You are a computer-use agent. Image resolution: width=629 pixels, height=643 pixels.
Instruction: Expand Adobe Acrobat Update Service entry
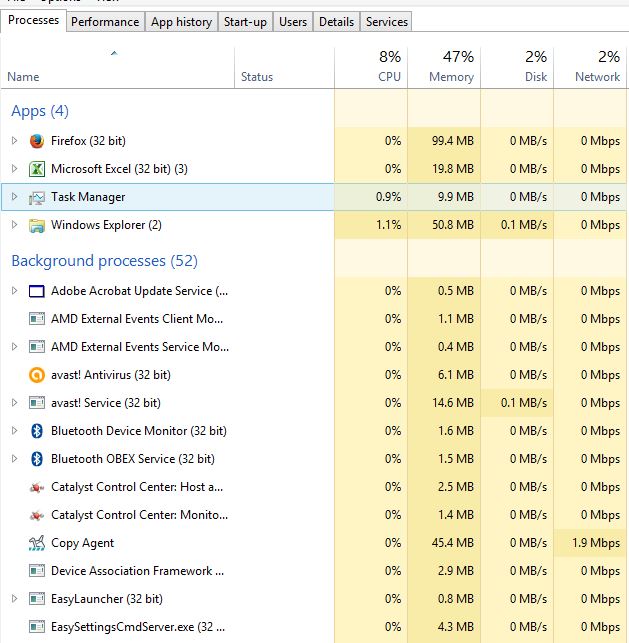click(x=14, y=291)
